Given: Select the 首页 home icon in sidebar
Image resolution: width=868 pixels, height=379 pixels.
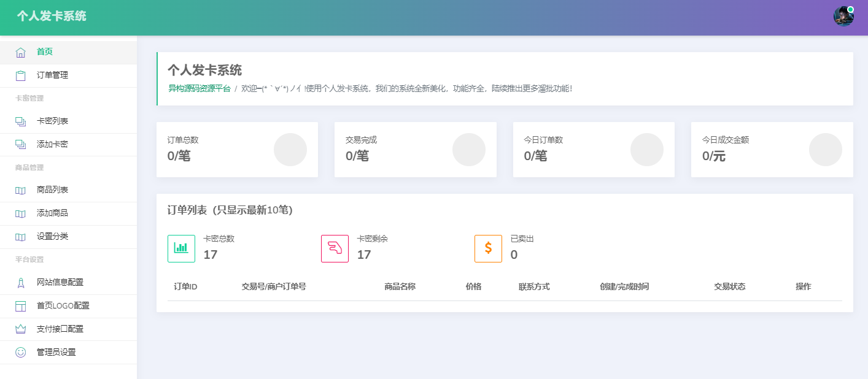Looking at the screenshot, I should click(x=21, y=52).
